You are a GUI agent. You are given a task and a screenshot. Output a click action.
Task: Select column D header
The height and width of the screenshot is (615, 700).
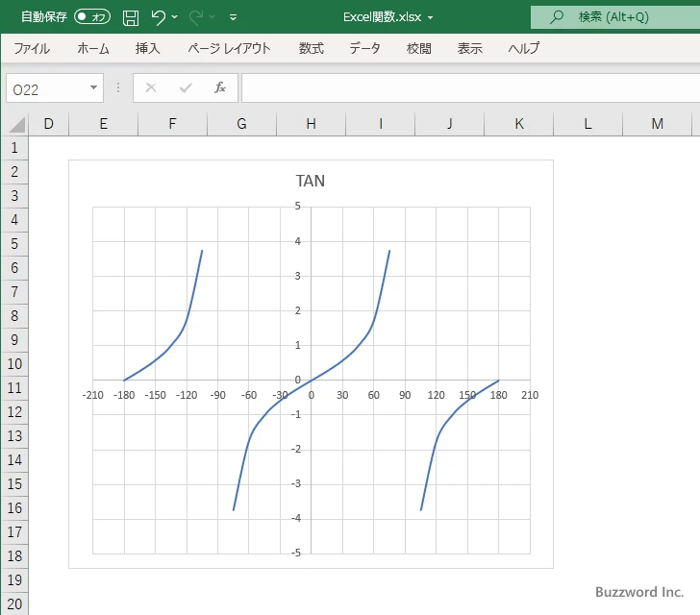point(49,124)
